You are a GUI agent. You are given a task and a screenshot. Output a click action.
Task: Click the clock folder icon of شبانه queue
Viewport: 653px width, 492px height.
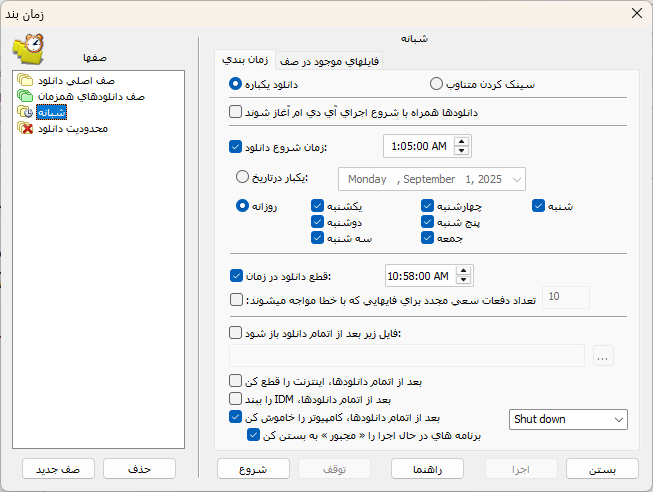[x=25, y=112]
